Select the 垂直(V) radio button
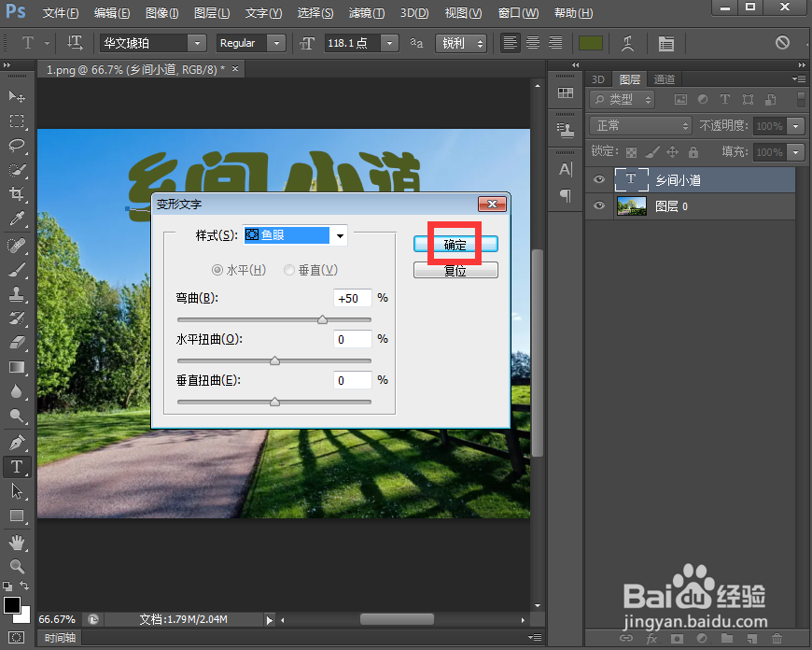The image size is (812, 650). click(289, 269)
